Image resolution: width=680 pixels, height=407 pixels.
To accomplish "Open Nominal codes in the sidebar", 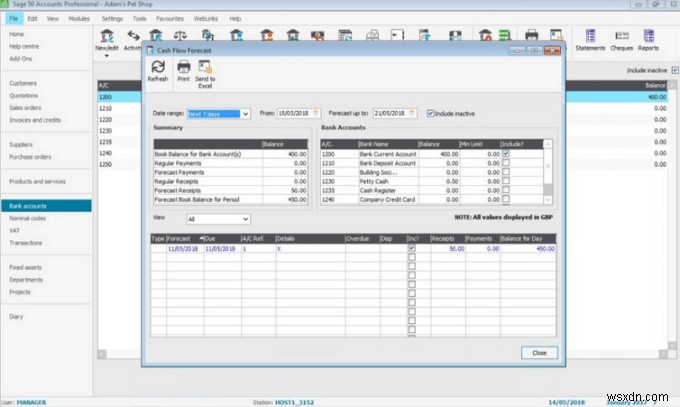I will pyautogui.click(x=27, y=218).
